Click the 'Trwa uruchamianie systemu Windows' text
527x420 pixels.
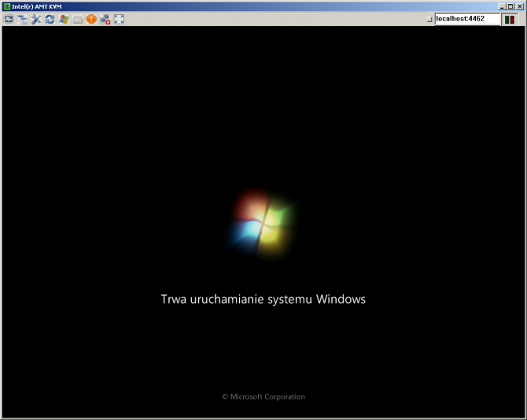click(x=263, y=300)
